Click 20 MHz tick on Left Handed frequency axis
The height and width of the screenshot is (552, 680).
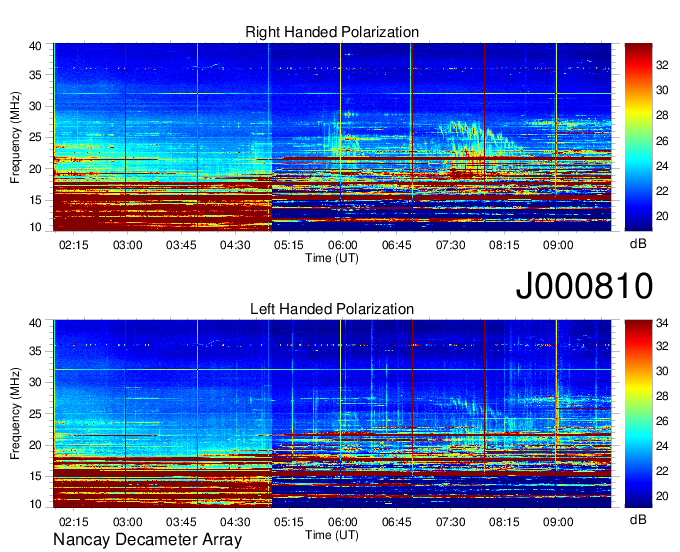point(36,445)
